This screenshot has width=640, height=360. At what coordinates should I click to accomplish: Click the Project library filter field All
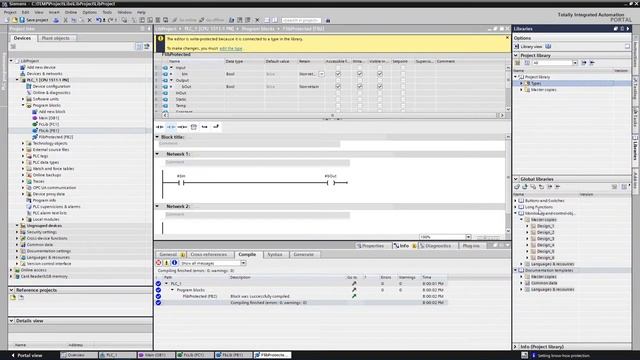pyautogui.click(x=555, y=63)
